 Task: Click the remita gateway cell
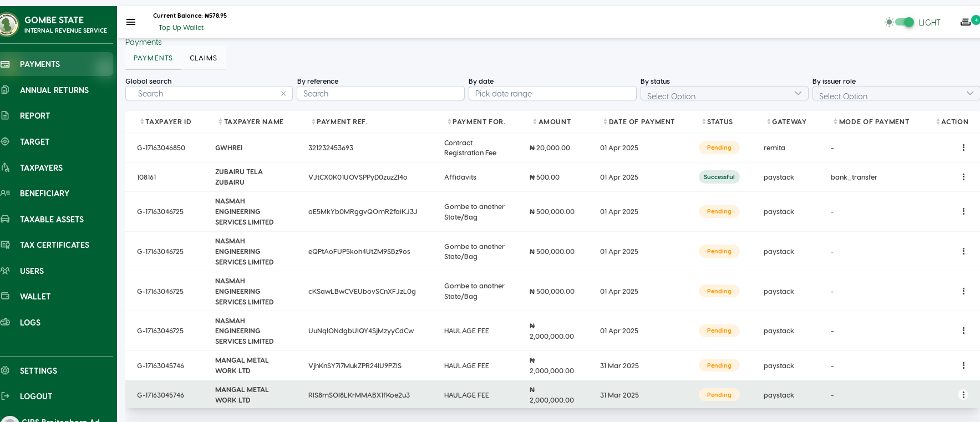pyautogui.click(x=774, y=148)
